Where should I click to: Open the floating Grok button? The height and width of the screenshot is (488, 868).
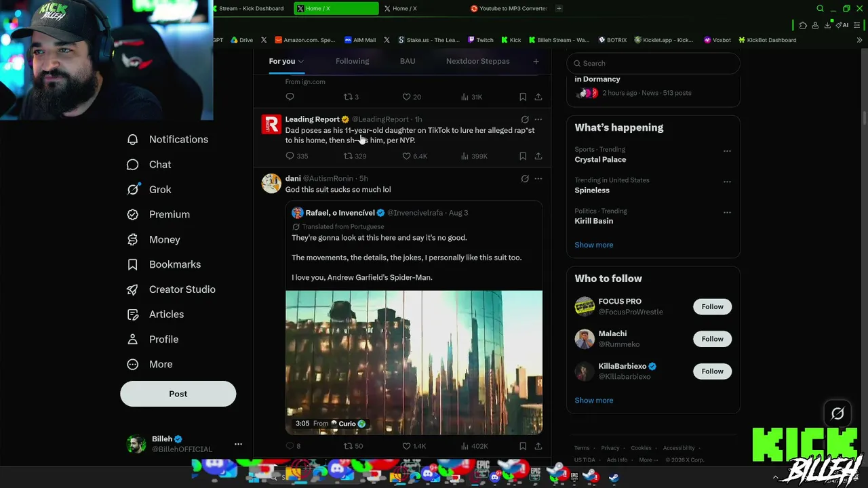[837, 413]
